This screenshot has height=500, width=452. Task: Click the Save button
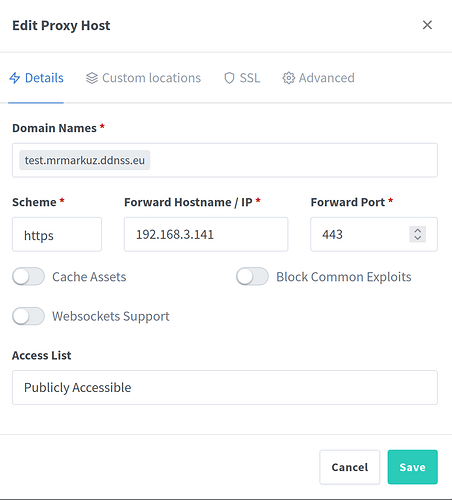coord(413,467)
